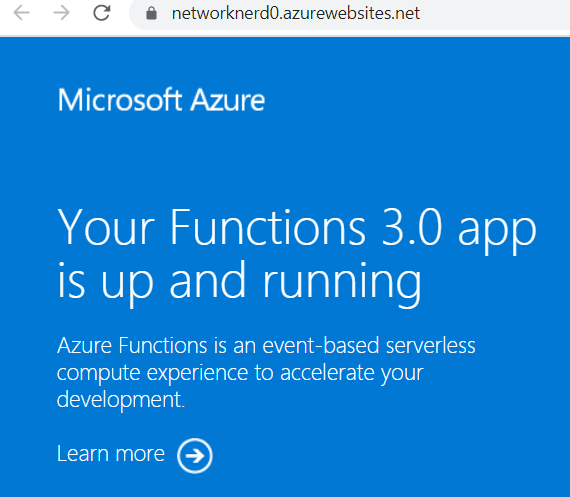Click the 'compute experience to accelerate your' line
This screenshot has height=497, width=570.
[x=240, y=374]
